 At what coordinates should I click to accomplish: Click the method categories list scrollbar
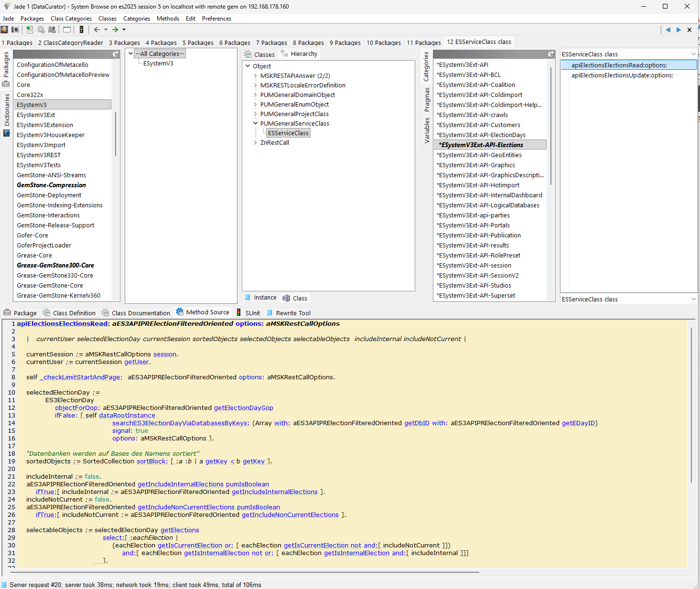pyautogui.click(x=551, y=125)
